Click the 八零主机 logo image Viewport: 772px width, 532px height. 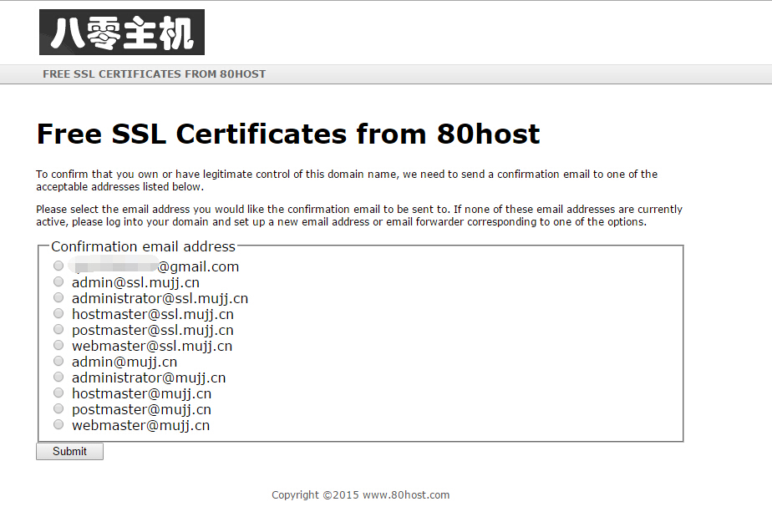click(x=122, y=32)
